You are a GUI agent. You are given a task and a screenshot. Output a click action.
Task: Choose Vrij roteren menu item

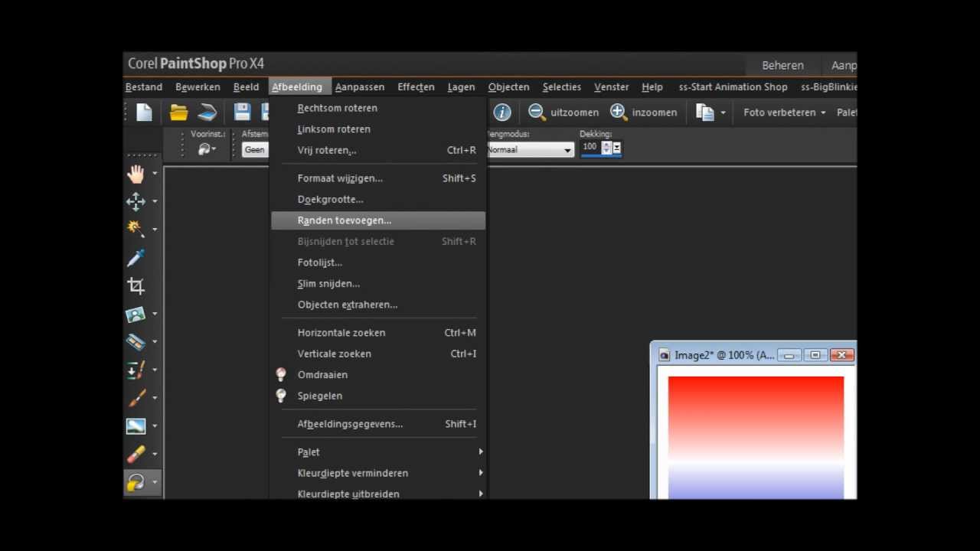pos(378,150)
